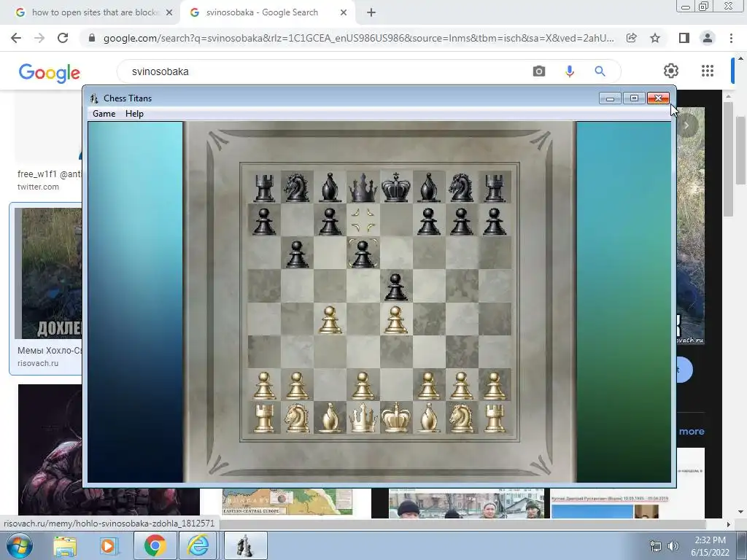
Task: Select the black knight next to the right rook
Action: (x=461, y=187)
